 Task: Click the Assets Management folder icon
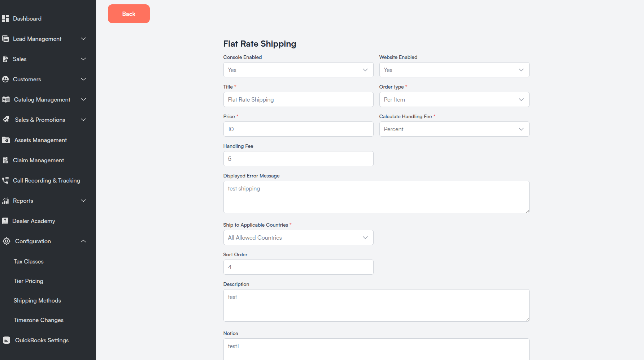[x=6, y=140]
